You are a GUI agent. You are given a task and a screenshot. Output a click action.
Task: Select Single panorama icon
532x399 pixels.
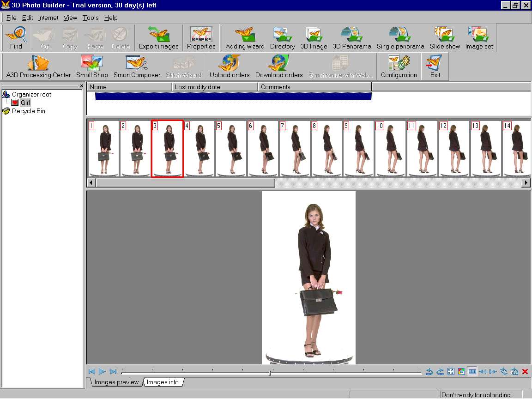[400, 38]
